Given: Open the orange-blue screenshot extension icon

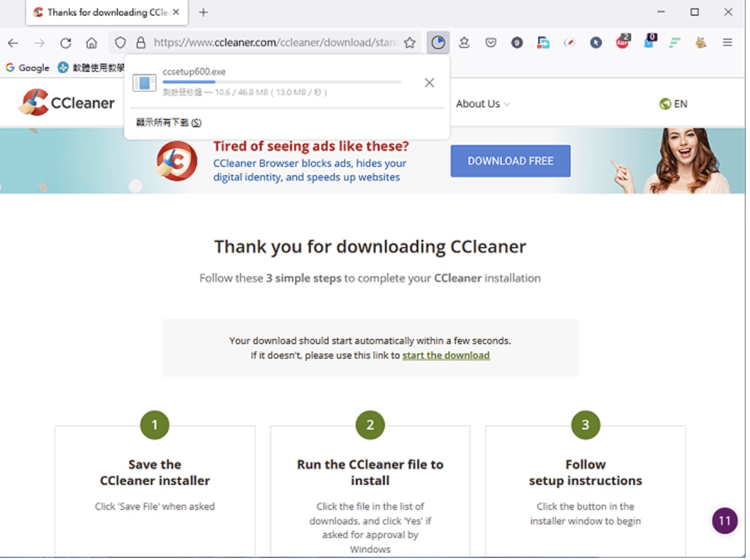Looking at the screenshot, I should 543,43.
